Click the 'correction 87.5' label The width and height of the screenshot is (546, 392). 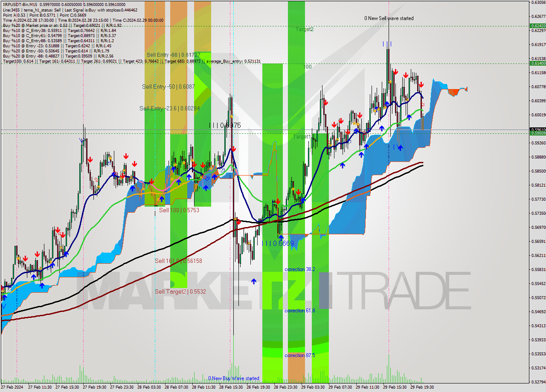click(300, 355)
